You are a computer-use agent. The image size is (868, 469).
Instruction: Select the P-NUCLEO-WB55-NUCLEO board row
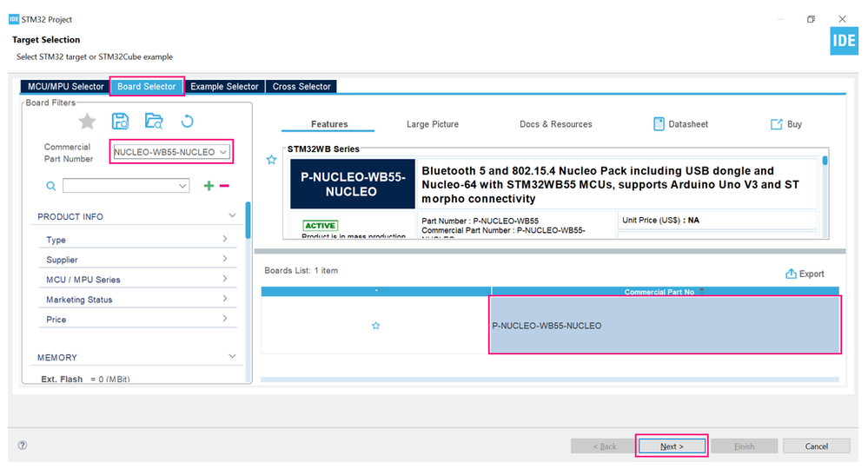click(x=665, y=325)
